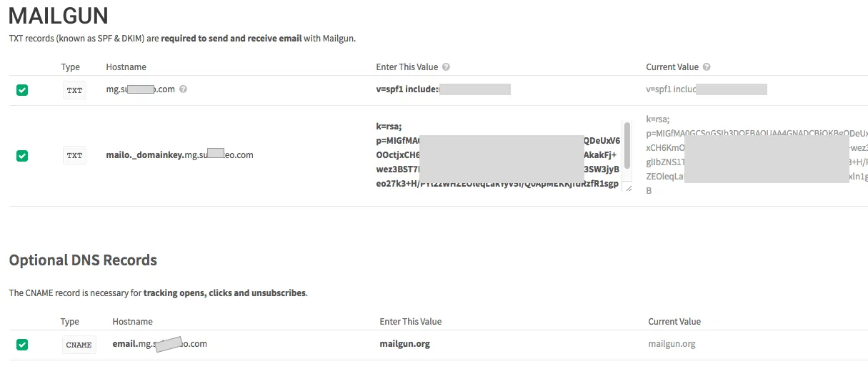Click inside the DKIM k=rsa value box
The height and width of the screenshot is (369, 868).
tap(500, 155)
